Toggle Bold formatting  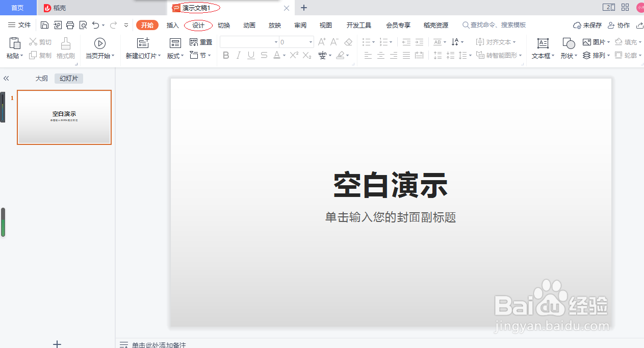click(226, 55)
